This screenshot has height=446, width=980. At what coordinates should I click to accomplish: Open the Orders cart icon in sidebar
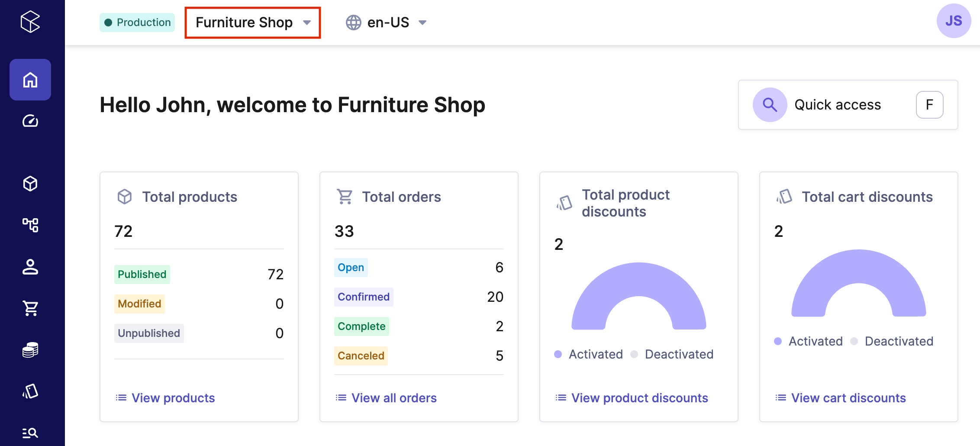(x=30, y=308)
